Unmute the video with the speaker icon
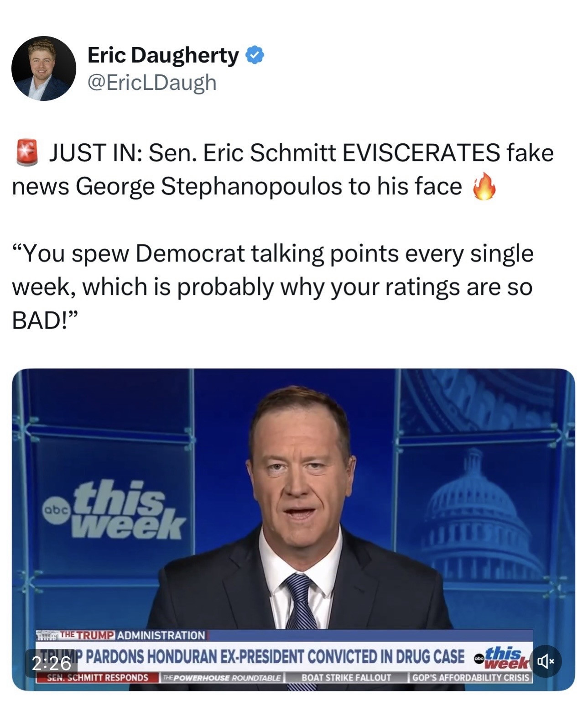 tap(546, 661)
